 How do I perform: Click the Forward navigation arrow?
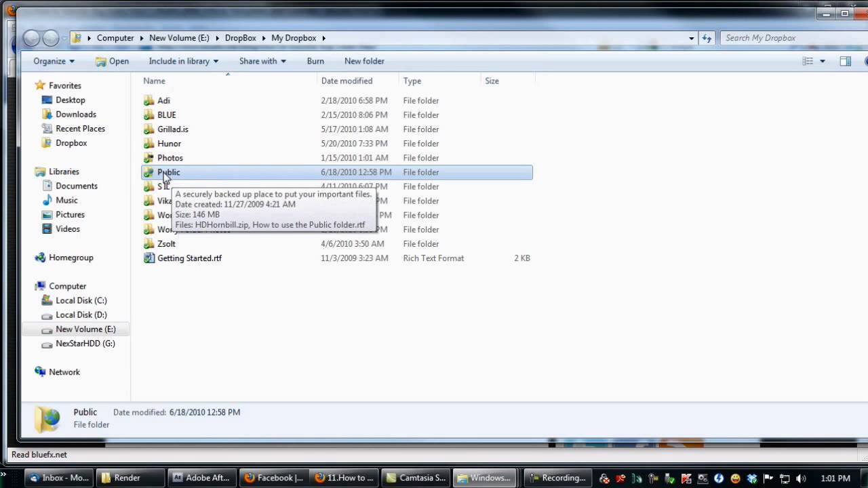pos(51,39)
